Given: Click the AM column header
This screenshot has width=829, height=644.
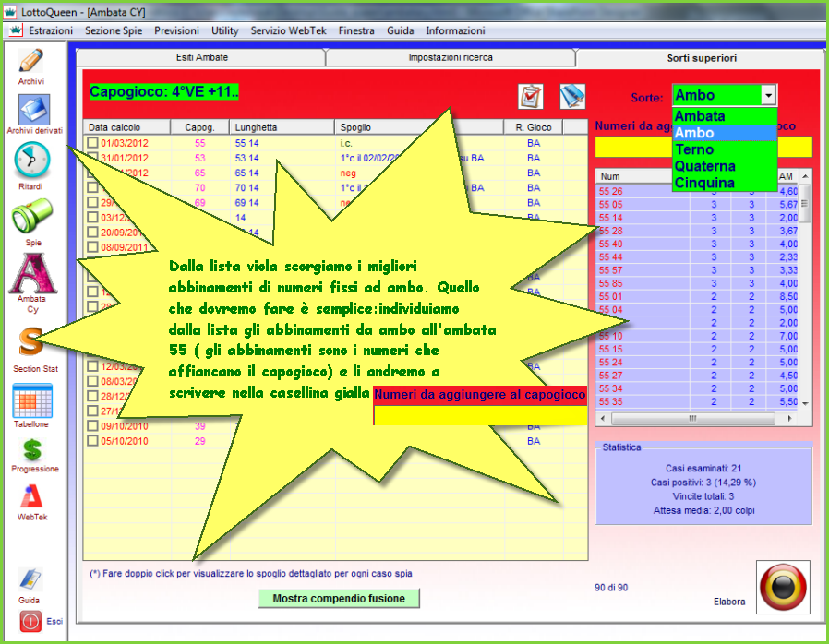Looking at the screenshot, I should click(787, 176).
